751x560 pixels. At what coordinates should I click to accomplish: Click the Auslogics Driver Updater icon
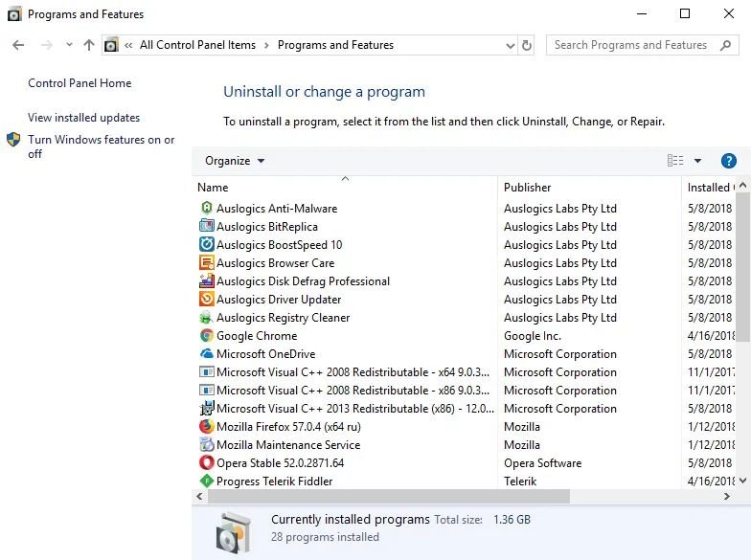click(x=207, y=299)
